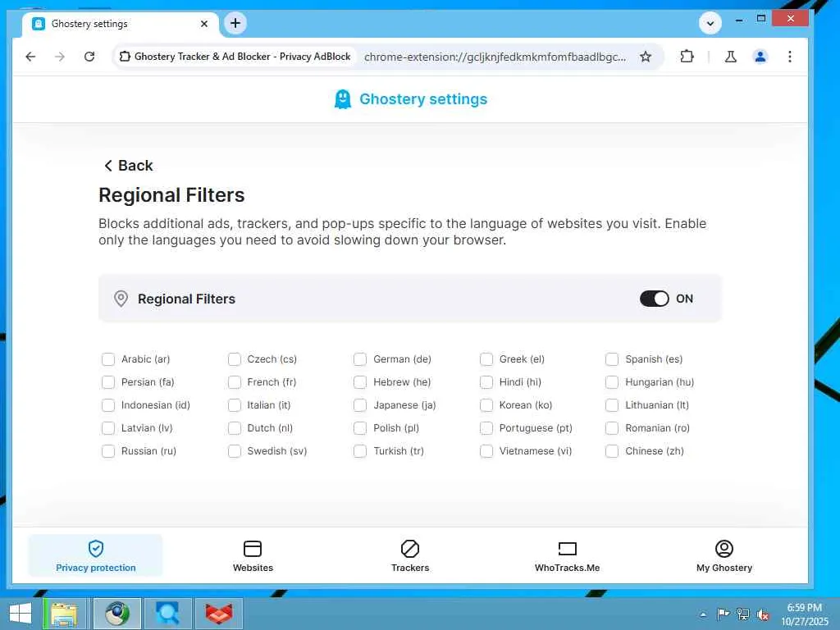Bookmark this page with the star icon

[x=646, y=57]
